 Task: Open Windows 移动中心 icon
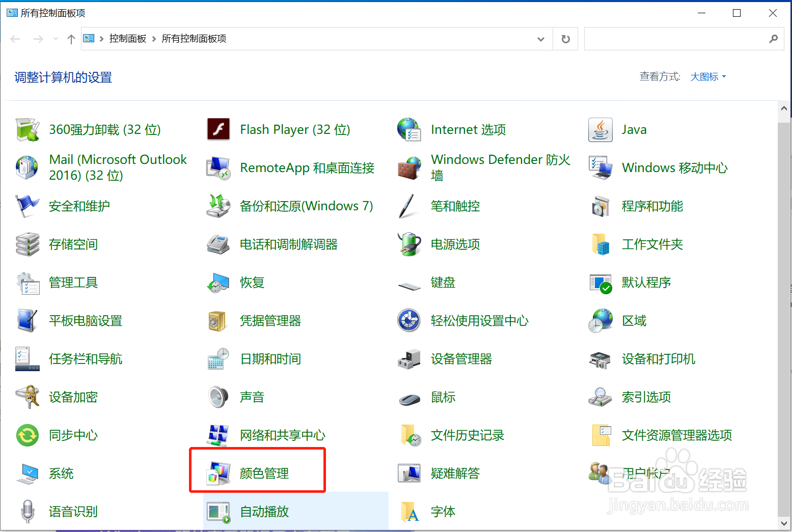(x=600, y=167)
